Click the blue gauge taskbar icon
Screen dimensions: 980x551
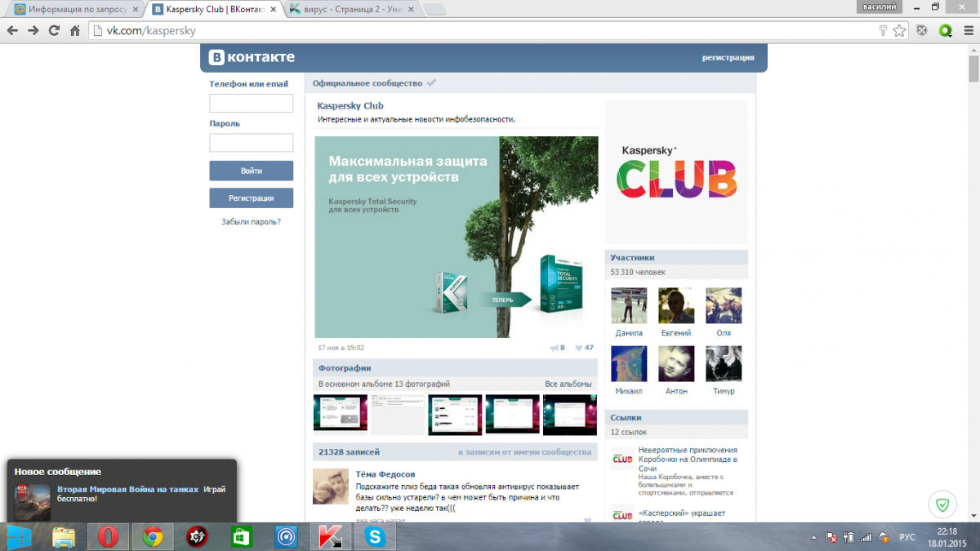click(x=285, y=537)
